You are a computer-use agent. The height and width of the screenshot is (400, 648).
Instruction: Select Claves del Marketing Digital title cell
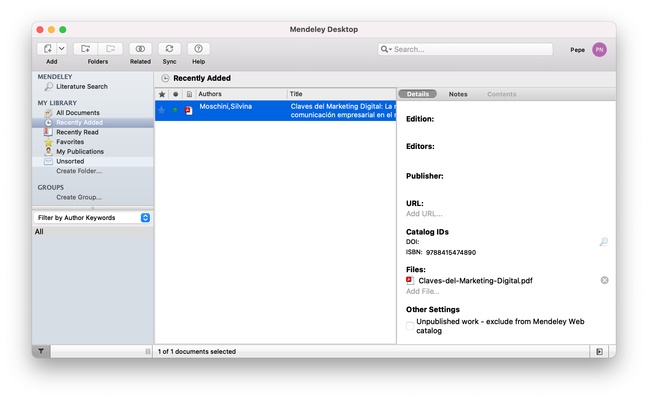point(343,111)
